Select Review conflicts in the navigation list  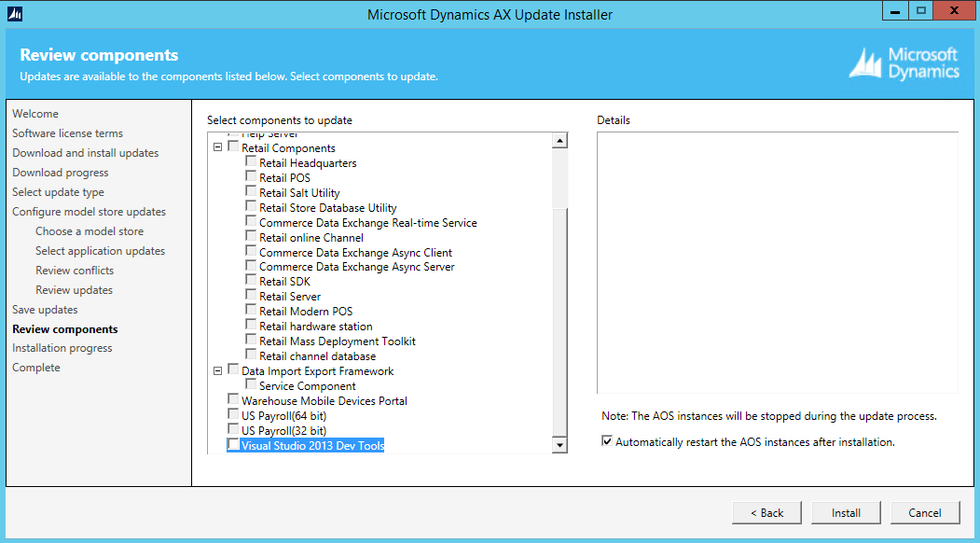click(75, 271)
